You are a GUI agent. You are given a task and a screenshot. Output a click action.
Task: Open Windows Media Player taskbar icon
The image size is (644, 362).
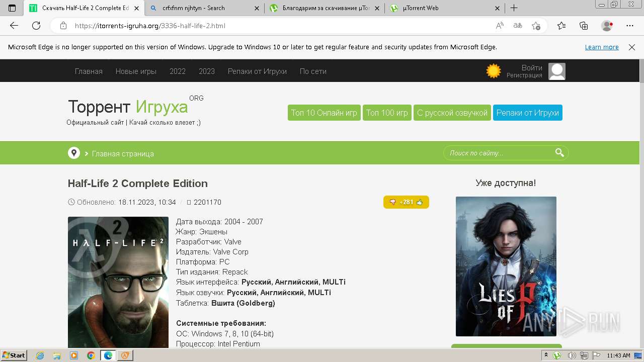tap(74, 355)
